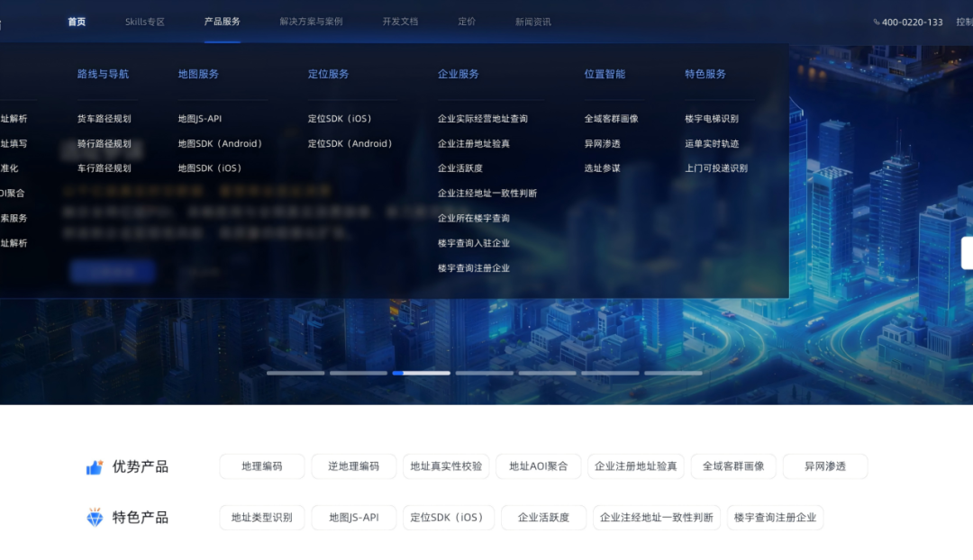Screen dimensions: 973x560
Task: Click the 地理编码 product tag button
Action: click(x=262, y=466)
